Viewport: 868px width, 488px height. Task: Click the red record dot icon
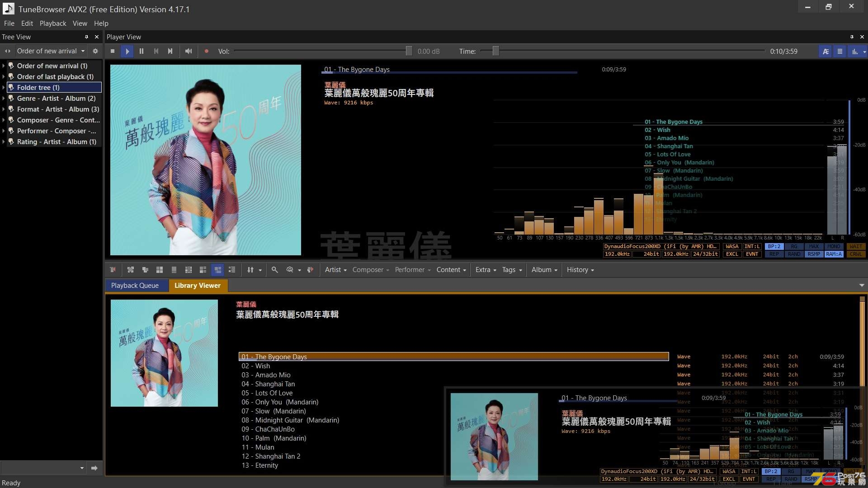(x=206, y=51)
